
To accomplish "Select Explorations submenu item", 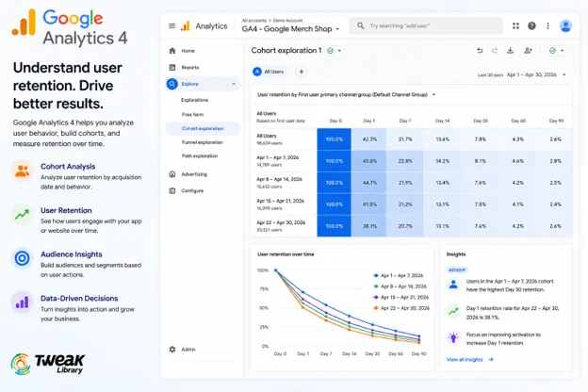I will tap(195, 100).
